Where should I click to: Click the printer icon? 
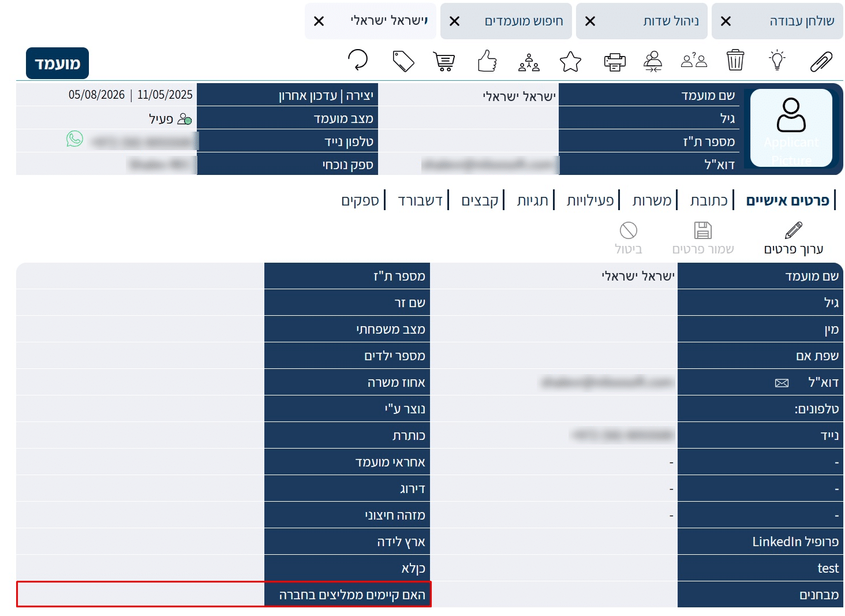[615, 62]
